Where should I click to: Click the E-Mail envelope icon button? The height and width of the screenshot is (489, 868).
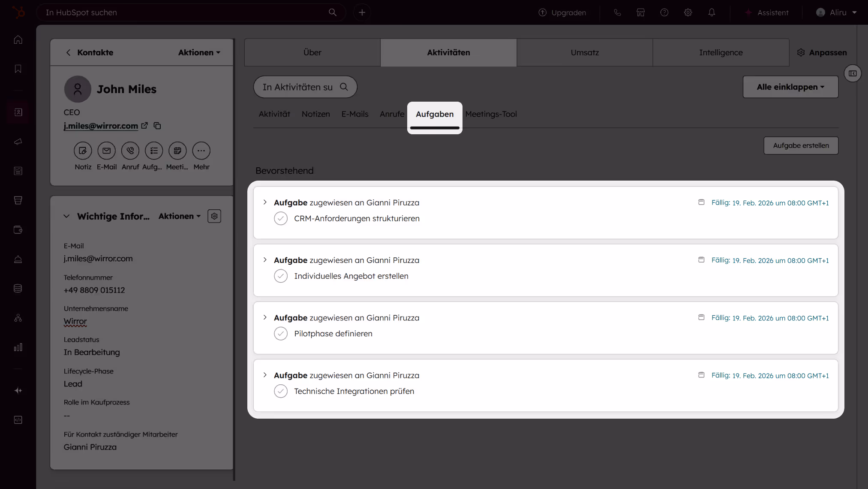pyautogui.click(x=106, y=151)
